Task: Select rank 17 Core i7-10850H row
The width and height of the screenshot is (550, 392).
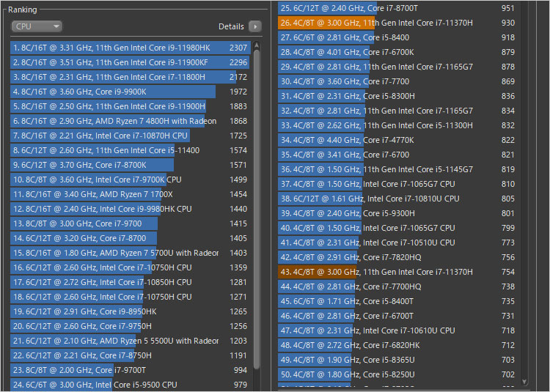Action: pyautogui.click(x=131, y=282)
